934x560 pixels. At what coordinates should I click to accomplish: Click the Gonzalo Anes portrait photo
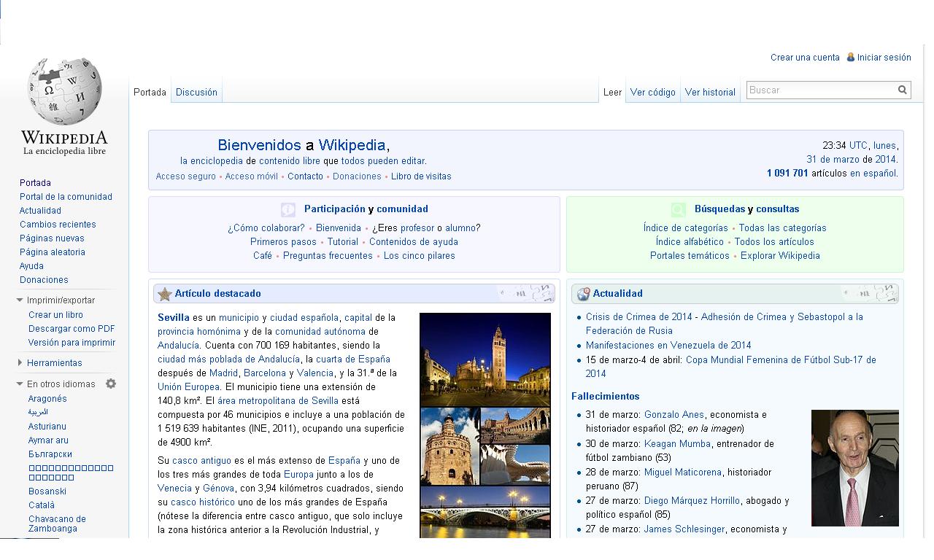(x=854, y=467)
